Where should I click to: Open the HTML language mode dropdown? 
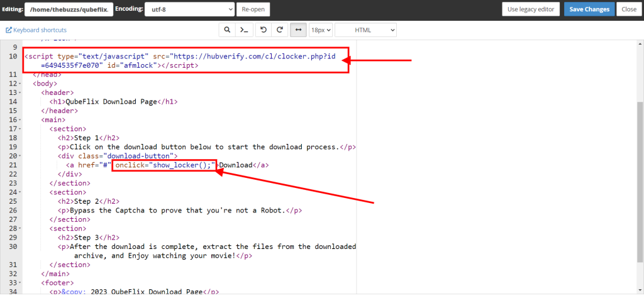[365, 30]
